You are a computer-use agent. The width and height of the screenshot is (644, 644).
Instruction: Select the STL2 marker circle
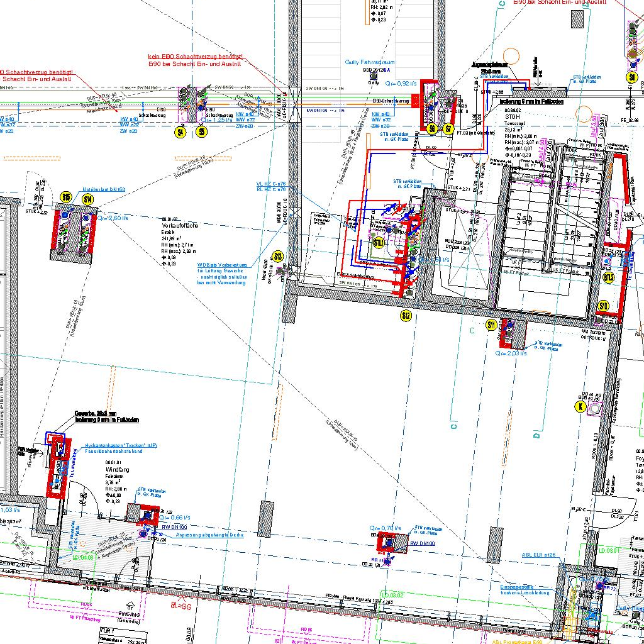click(x=609, y=277)
